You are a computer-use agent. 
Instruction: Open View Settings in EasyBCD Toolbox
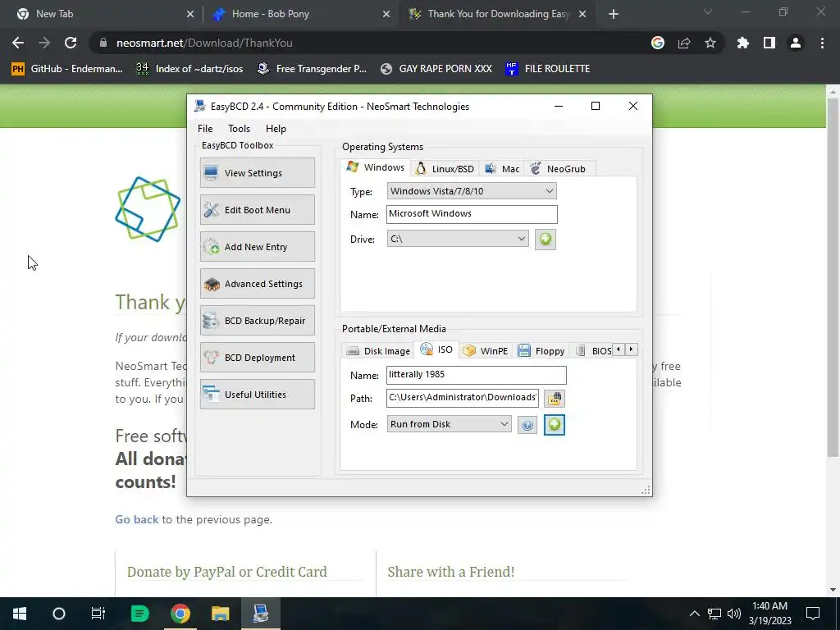257,172
